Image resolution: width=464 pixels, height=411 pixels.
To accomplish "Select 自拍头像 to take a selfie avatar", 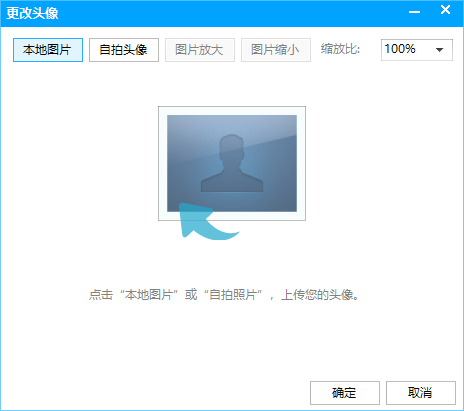I will [x=124, y=50].
